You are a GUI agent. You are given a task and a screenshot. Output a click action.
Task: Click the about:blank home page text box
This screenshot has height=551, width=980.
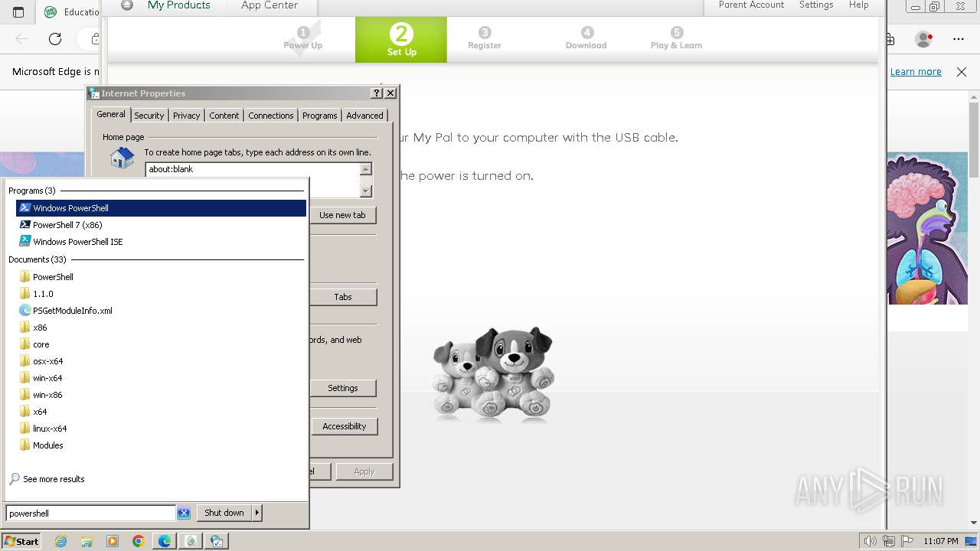point(252,169)
